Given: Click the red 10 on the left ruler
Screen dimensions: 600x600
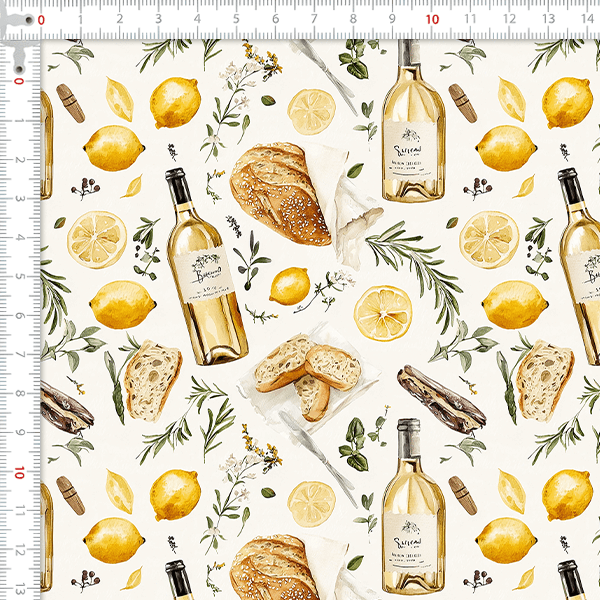Looking at the screenshot, I should [19, 473].
